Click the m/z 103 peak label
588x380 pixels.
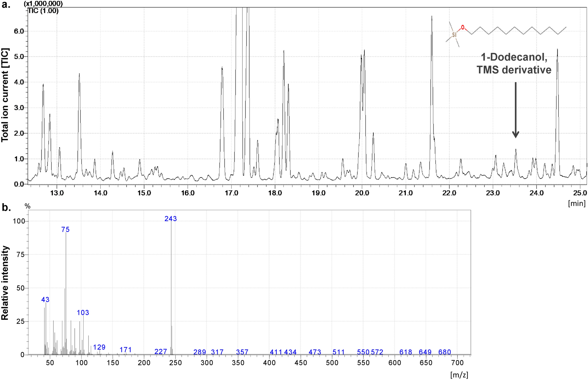[x=83, y=313]
